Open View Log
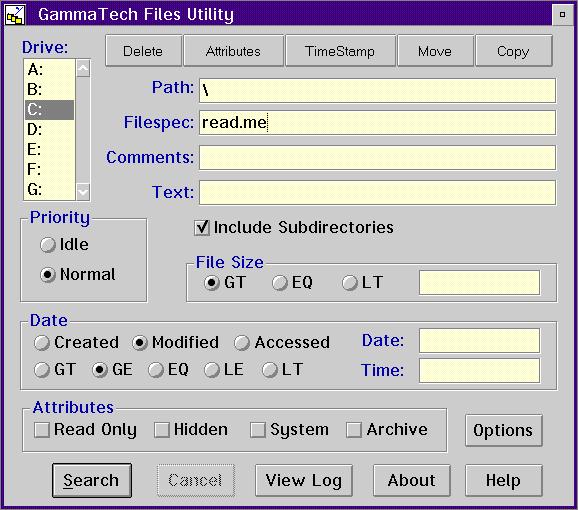Viewport: 578px width, 510px height. click(304, 481)
